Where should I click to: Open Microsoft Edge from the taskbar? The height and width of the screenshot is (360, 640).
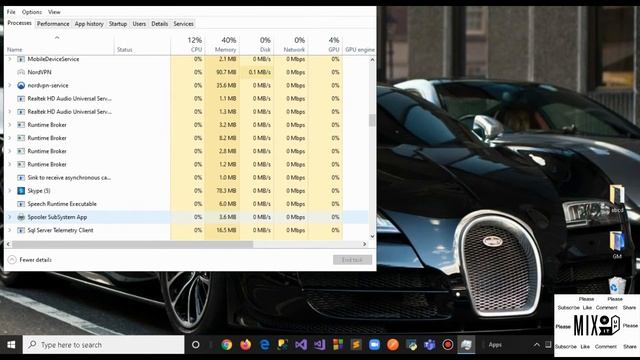pos(264,345)
